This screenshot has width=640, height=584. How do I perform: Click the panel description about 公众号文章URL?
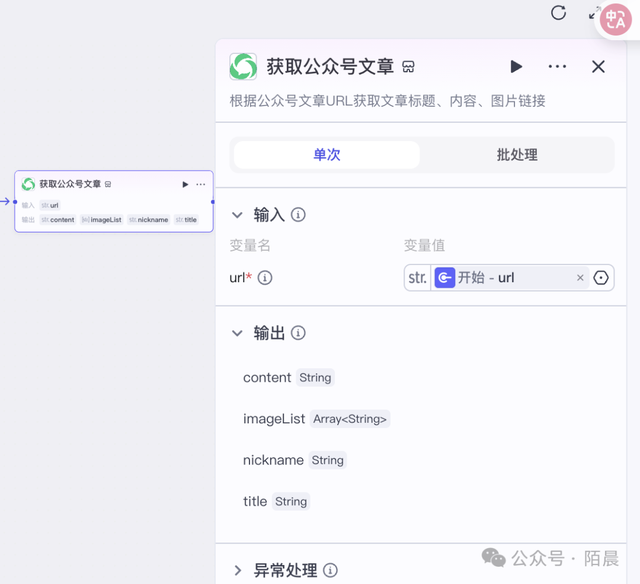(x=387, y=101)
